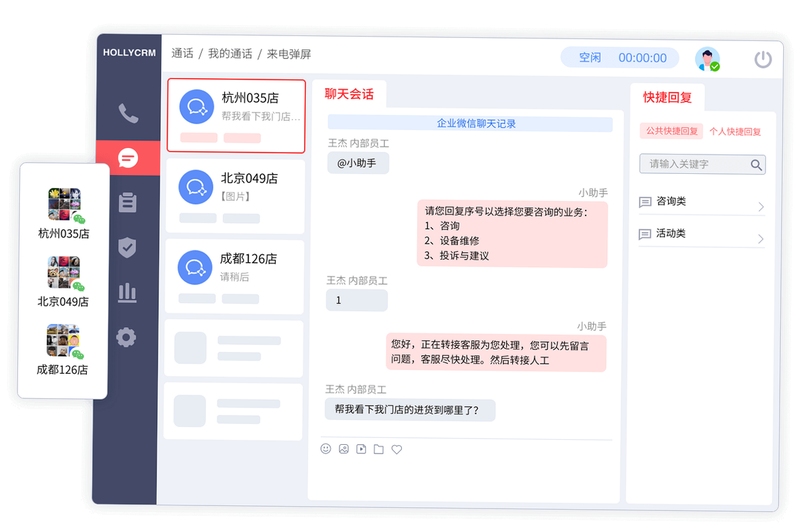800x532 pixels.
Task: Click the 【图片】 preview text
Action: coord(235,196)
